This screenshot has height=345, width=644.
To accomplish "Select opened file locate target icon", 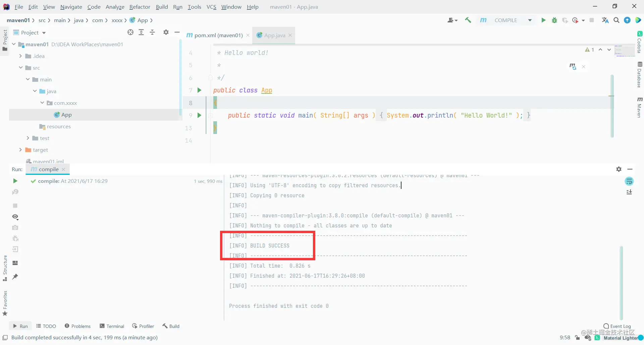I will coord(130,32).
